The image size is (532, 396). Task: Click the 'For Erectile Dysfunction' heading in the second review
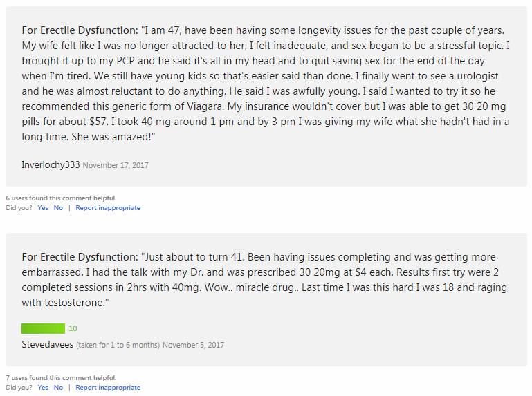coord(80,257)
